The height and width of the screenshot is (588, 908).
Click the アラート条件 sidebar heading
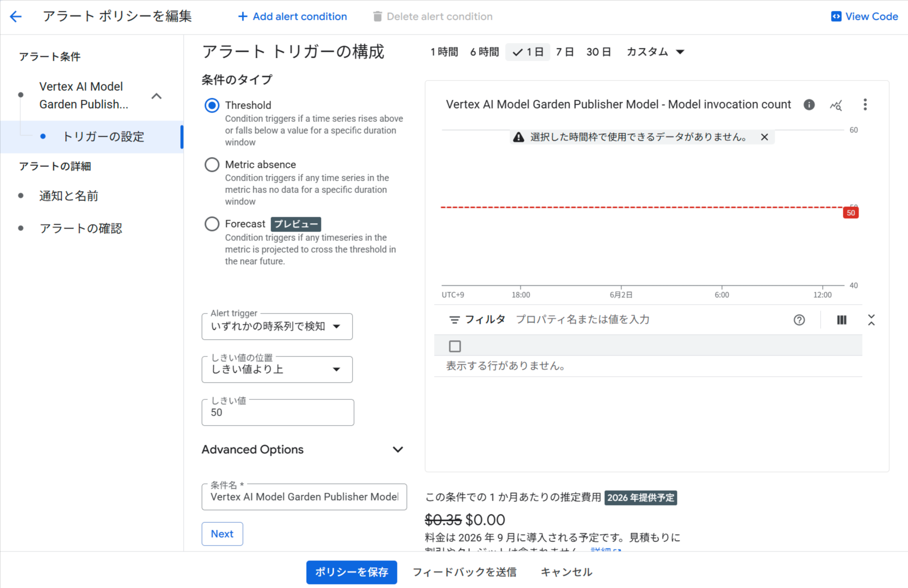(50, 57)
